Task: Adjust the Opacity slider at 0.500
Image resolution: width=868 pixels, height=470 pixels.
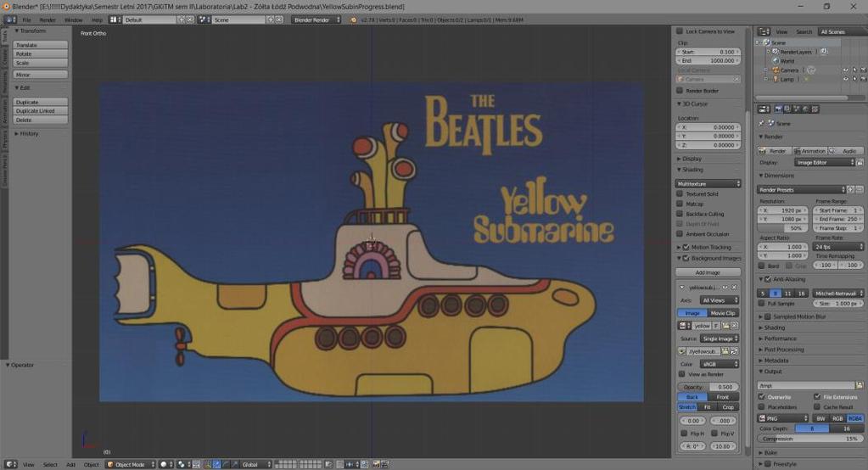Action: (708, 387)
